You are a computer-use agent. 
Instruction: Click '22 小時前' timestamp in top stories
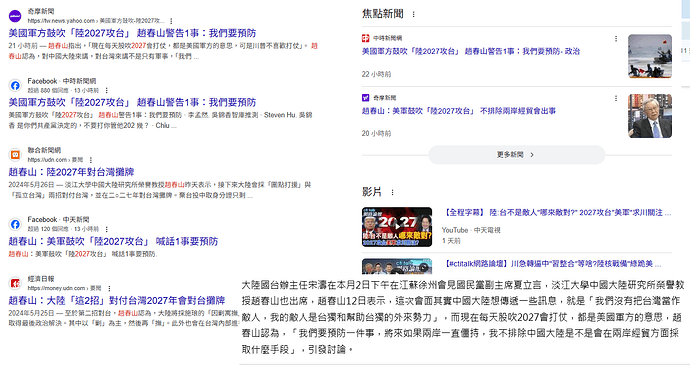pyautogui.click(x=376, y=74)
